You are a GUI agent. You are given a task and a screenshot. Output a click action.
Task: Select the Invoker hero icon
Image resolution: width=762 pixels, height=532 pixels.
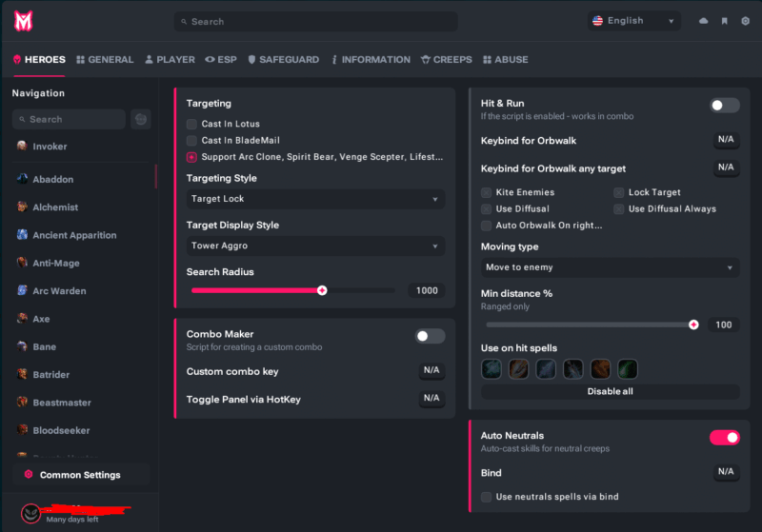(22, 146)
